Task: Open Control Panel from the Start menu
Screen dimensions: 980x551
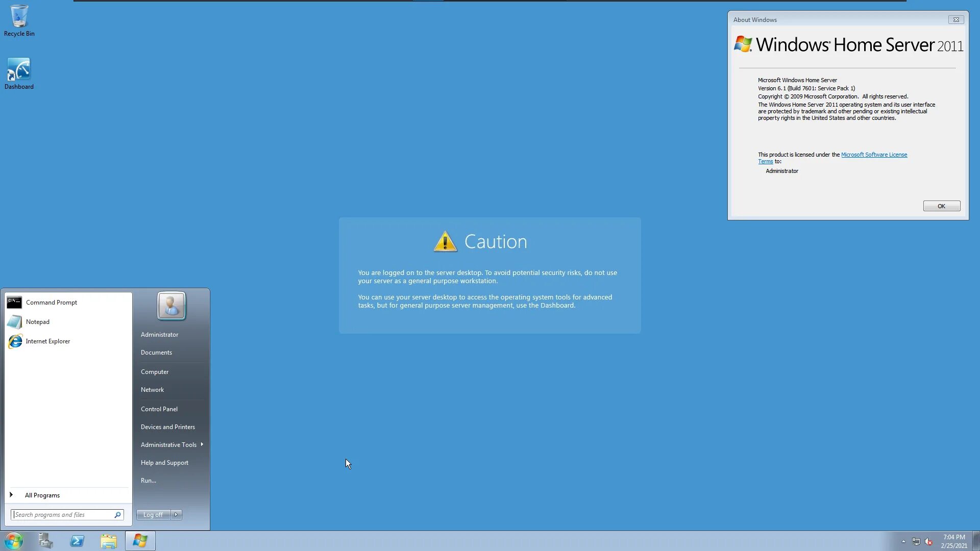Action: pos(159,409)
